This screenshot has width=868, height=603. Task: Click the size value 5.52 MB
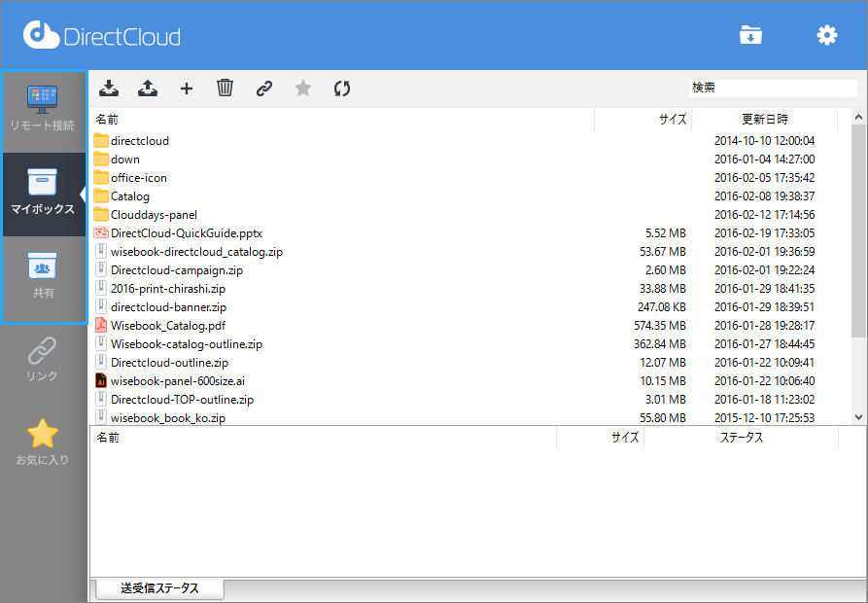666,233
